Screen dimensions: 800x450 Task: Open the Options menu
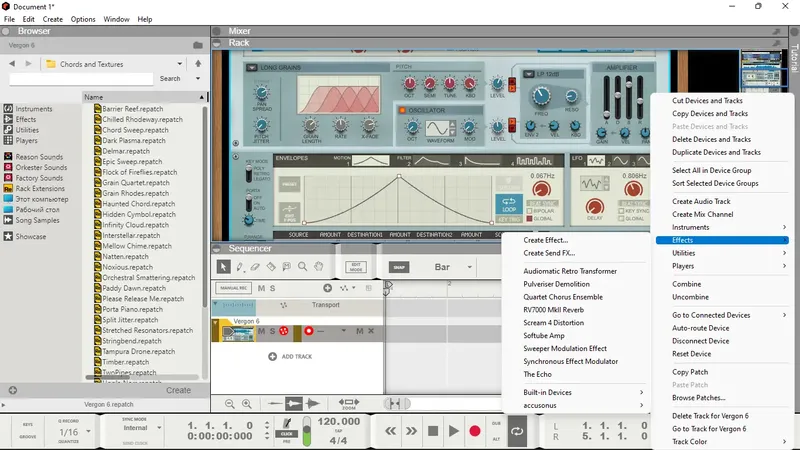point(83,19)
